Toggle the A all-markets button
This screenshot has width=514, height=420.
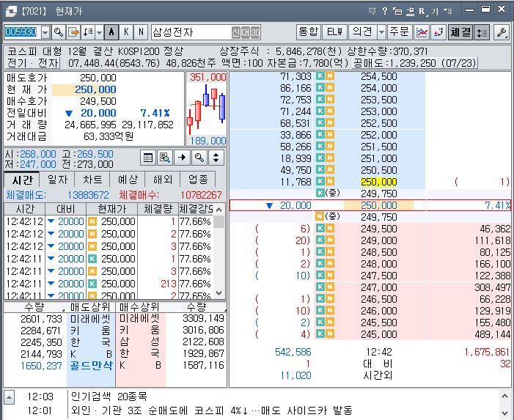pos(111,32)
